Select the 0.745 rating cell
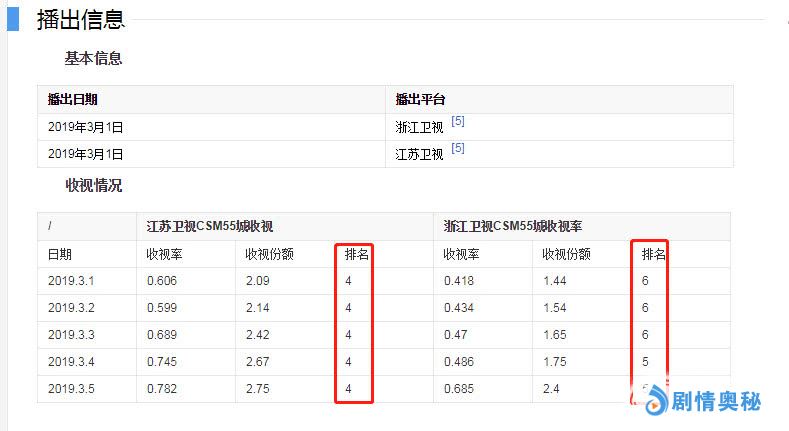Viewport: 789px width, 431px height. [x=162, y=362]
